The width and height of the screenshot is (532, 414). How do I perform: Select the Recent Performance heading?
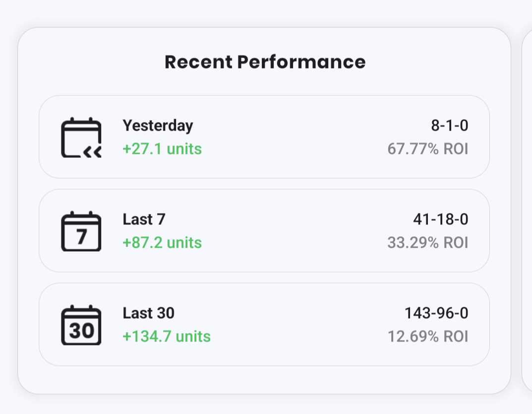point(265,62)
